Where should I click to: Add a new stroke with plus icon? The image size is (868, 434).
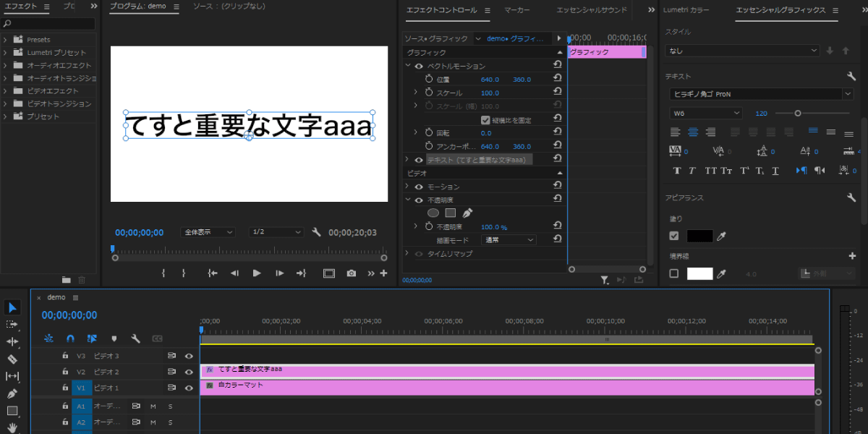tap(852, 255)
